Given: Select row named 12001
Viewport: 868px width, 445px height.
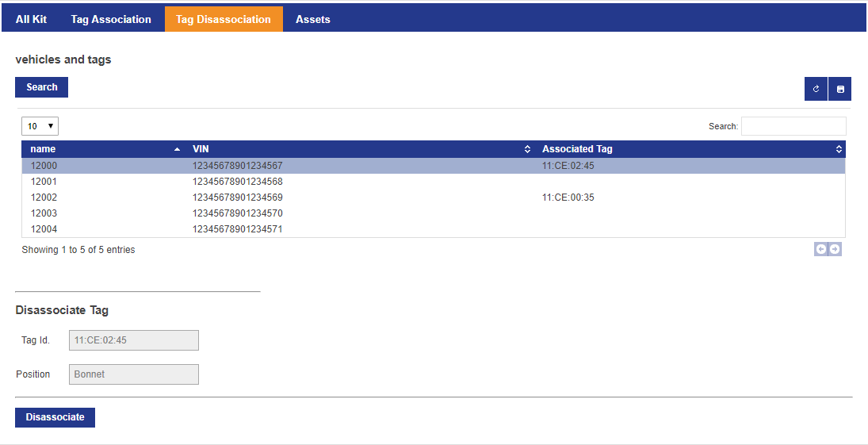Looking at the screenshot, I should [x=434, y=181].
